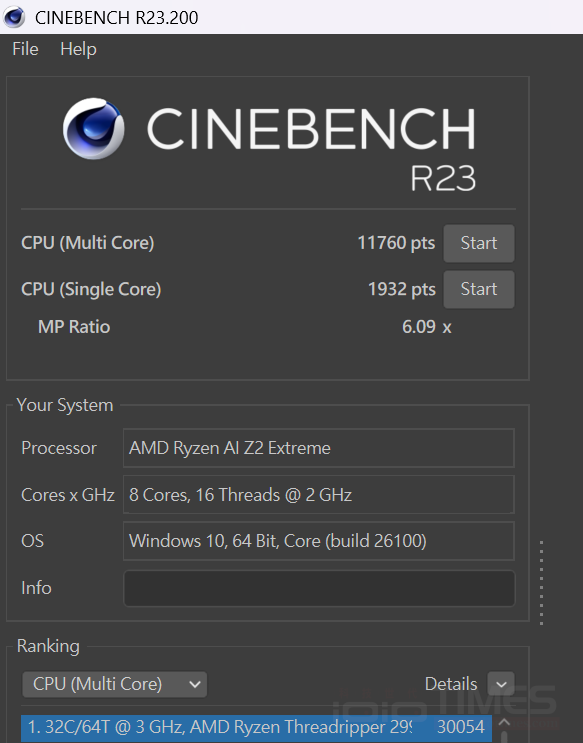This screenshot has height=743, width=583.
Task: Click the CINEBENCH R23 title text
Action: tap(311, 148)
